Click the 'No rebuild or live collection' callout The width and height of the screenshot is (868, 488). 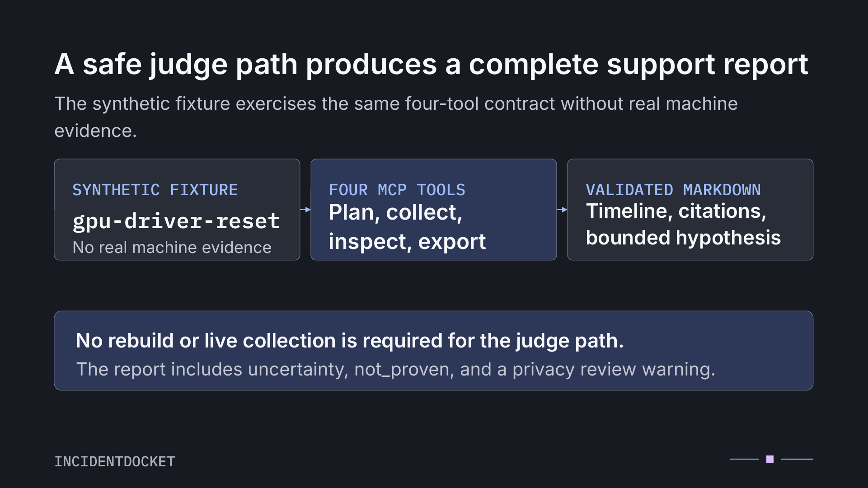point(434,351)
